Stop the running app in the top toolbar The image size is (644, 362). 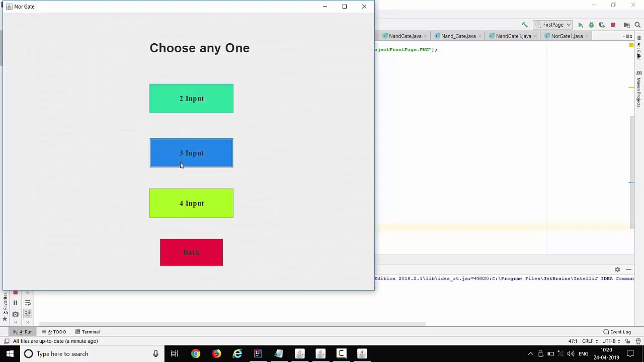[x=613, y=25]
